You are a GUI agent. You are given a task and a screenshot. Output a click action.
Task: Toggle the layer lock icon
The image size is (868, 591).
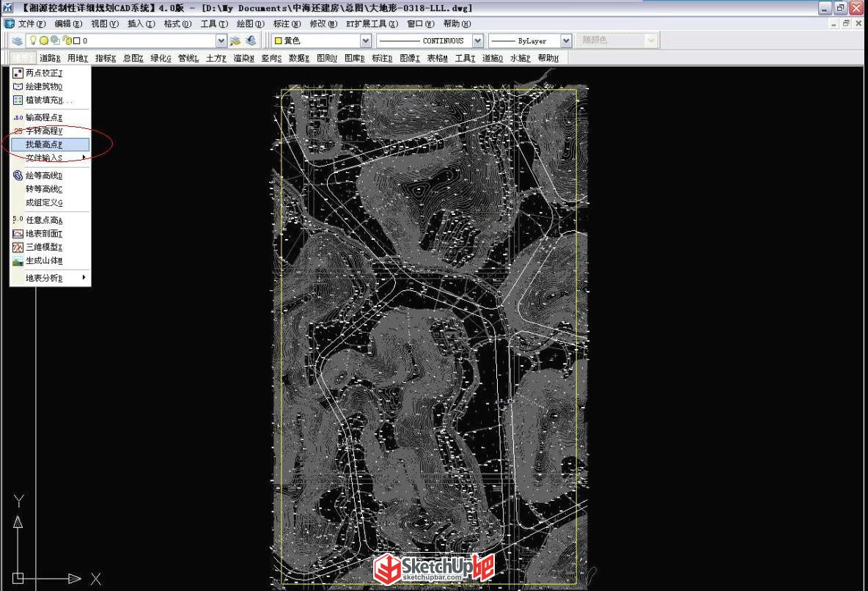click(x=67, y=40)
